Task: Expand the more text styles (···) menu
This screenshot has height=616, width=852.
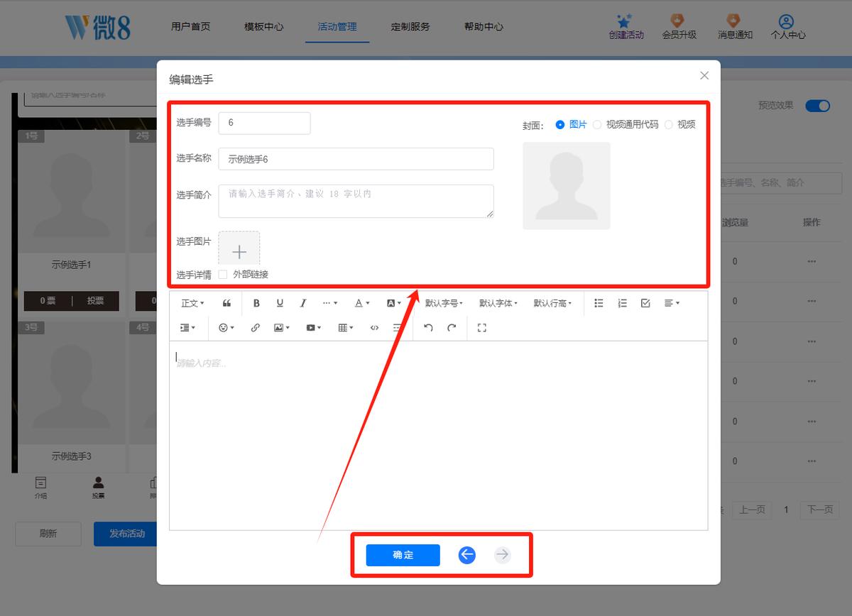Action: pyautogui.click(x=330, y=303)
